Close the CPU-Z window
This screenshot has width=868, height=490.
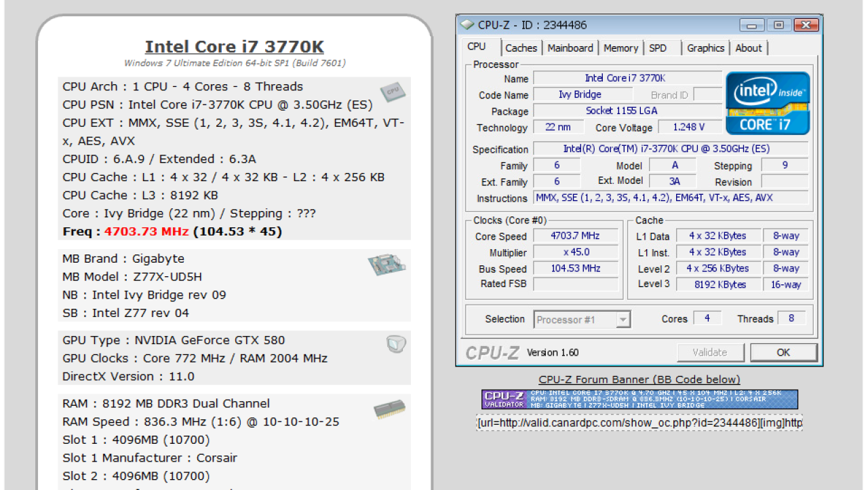click(805, 25)
